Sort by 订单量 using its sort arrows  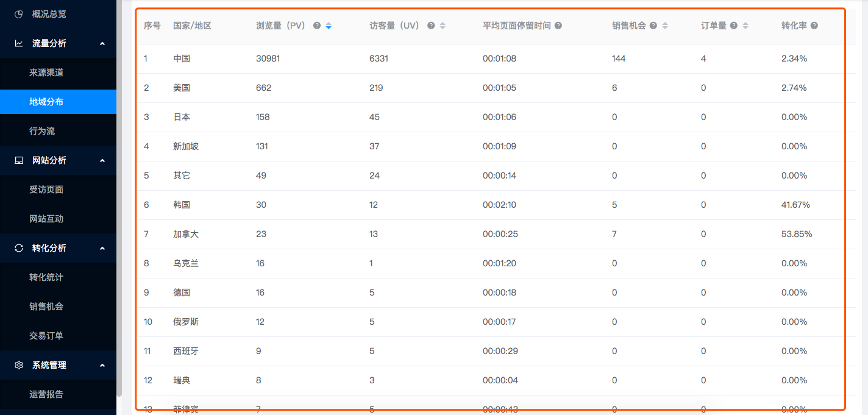tap(745, 26)
